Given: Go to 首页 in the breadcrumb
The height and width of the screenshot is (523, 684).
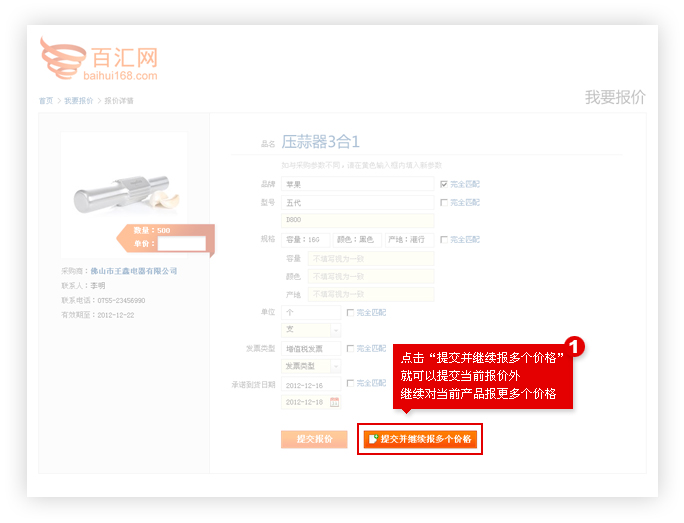Looking at the screenshot, I should (x=46, y=101).
